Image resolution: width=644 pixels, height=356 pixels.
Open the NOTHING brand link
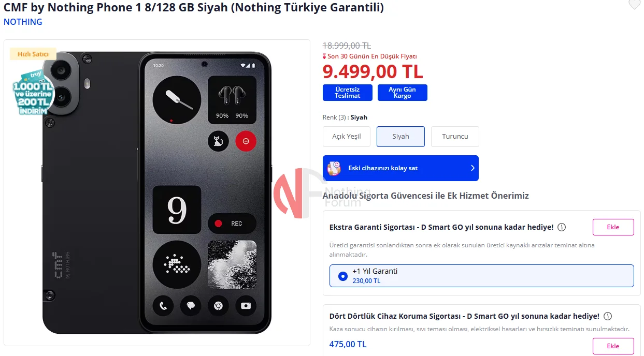coord(23,22)
